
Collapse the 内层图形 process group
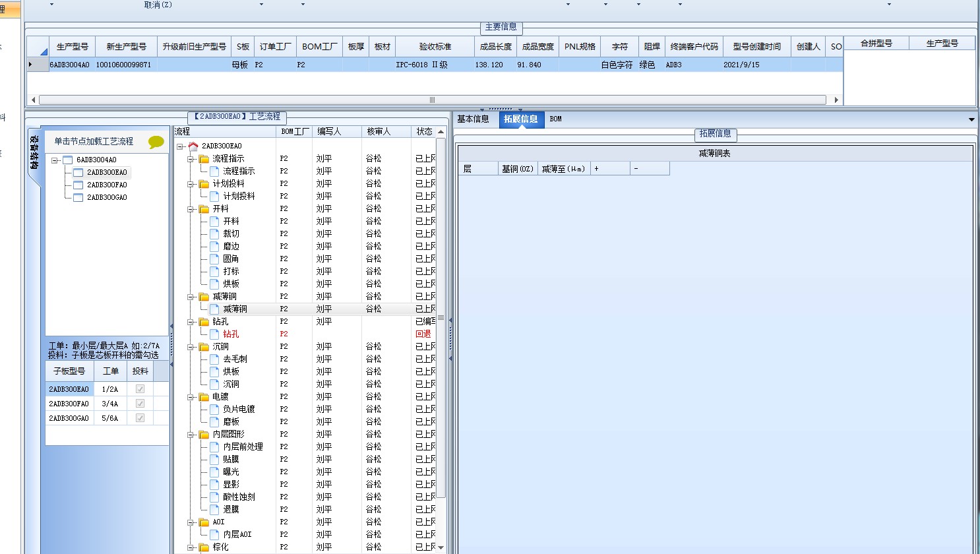(x=191, y=435)
